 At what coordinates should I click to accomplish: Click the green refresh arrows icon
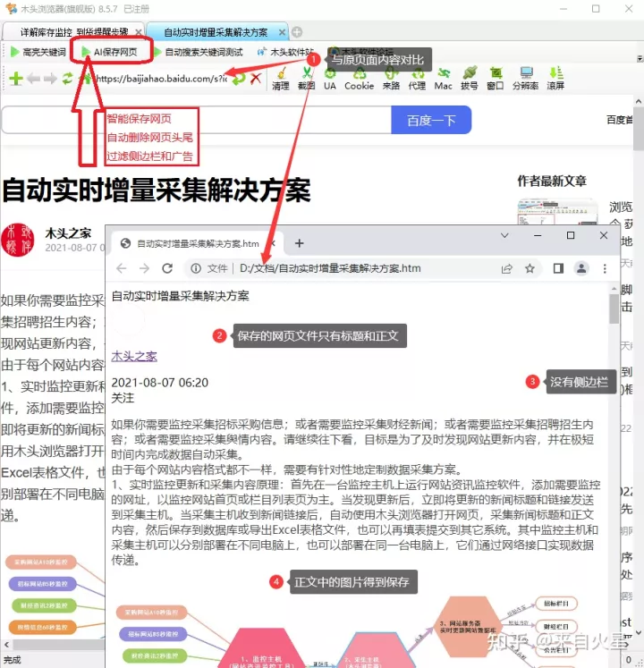67,79
